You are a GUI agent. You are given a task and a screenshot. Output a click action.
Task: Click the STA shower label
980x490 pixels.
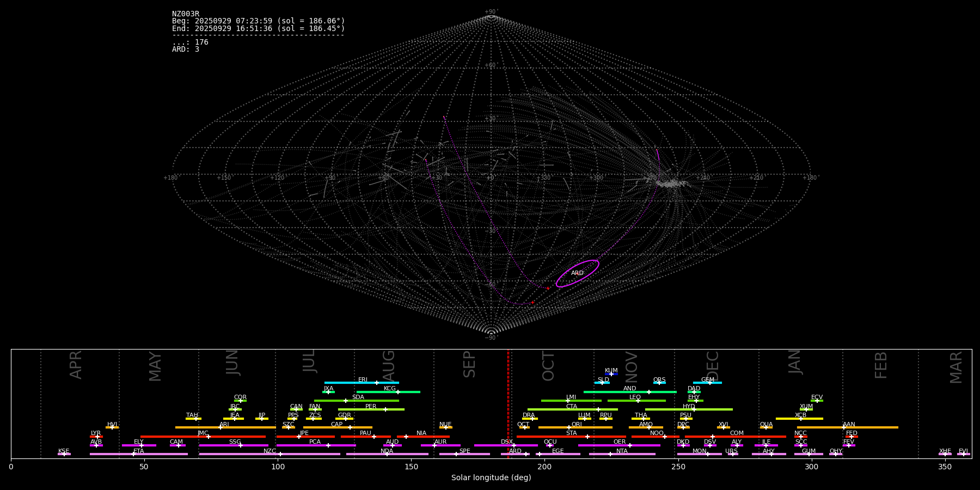[x=571, y=433]
